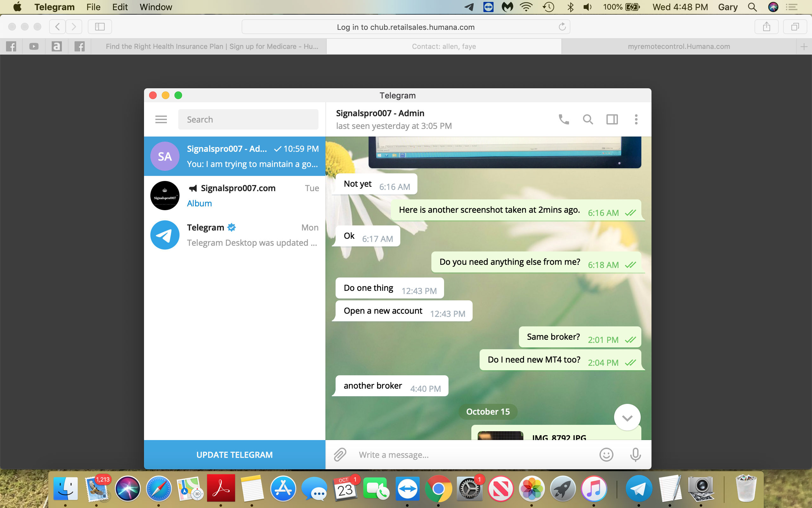This screenshot has width=812, height=508.
Task: Open Wi-Fi status menu
Action: 526,7
